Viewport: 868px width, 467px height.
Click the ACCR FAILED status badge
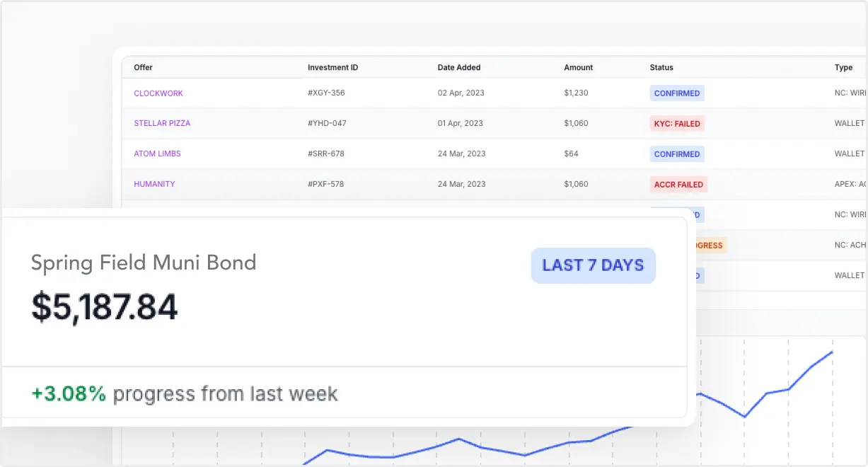[678, 185]
